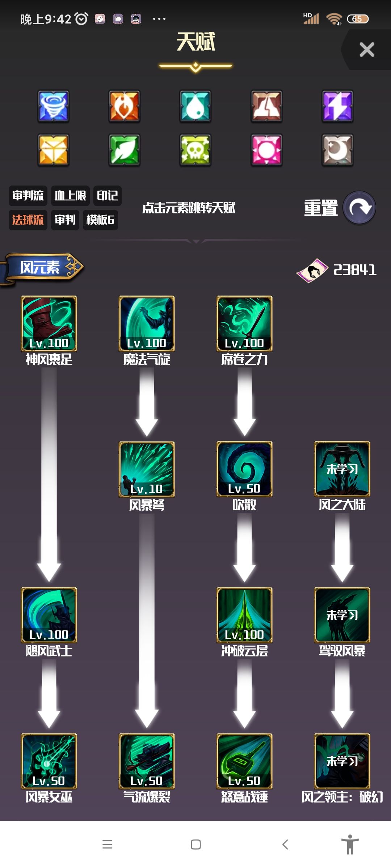Select the water droplet element icon
This screenshot has height=868, width=391.
coord(195,106)
